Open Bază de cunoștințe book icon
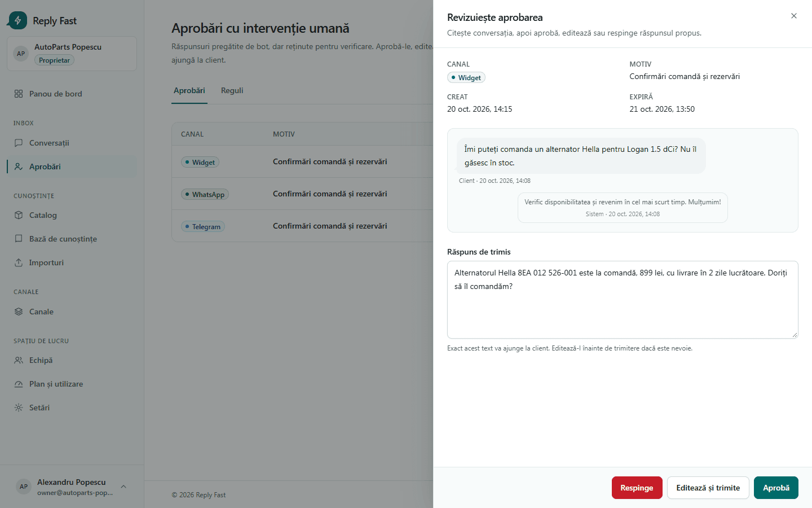 [x=19, y=239]
